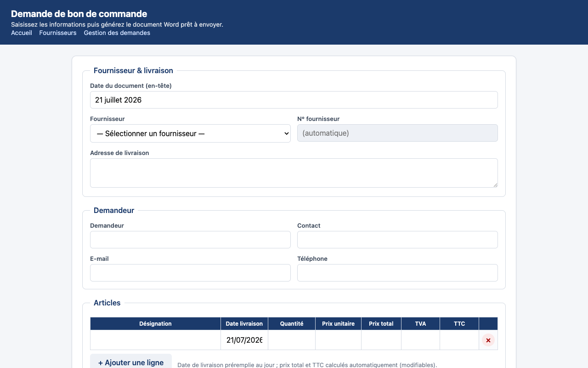Click the Contact input field
Image resolution: width=588 pixels, height=368 pixels.
point(397,240)
